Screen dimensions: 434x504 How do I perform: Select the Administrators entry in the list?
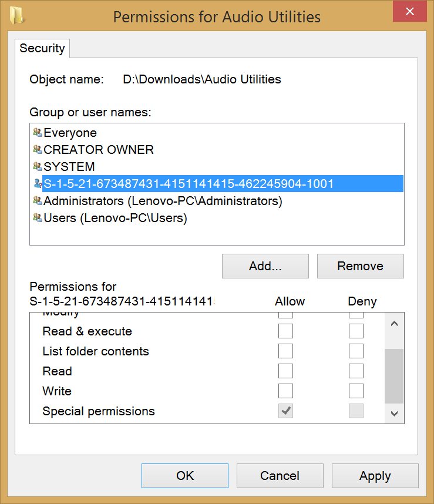tap(147, 200)
